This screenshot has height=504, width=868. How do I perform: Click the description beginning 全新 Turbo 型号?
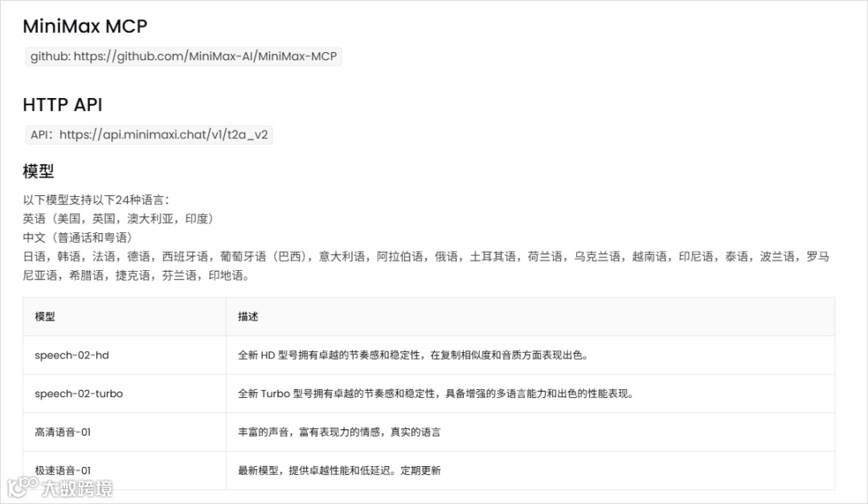click(436, 394)
